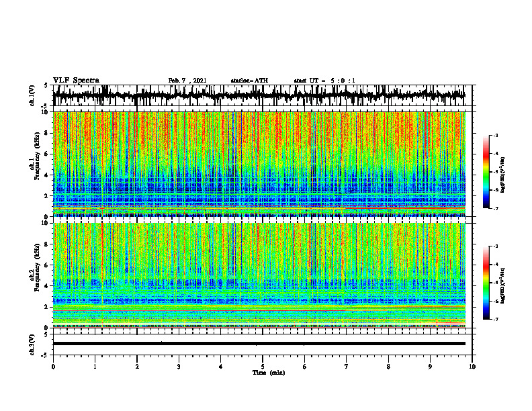Viewport: 532px width, 411px height.
Task: Click time axis tick label "9"
Action: (x=430, y=367)
